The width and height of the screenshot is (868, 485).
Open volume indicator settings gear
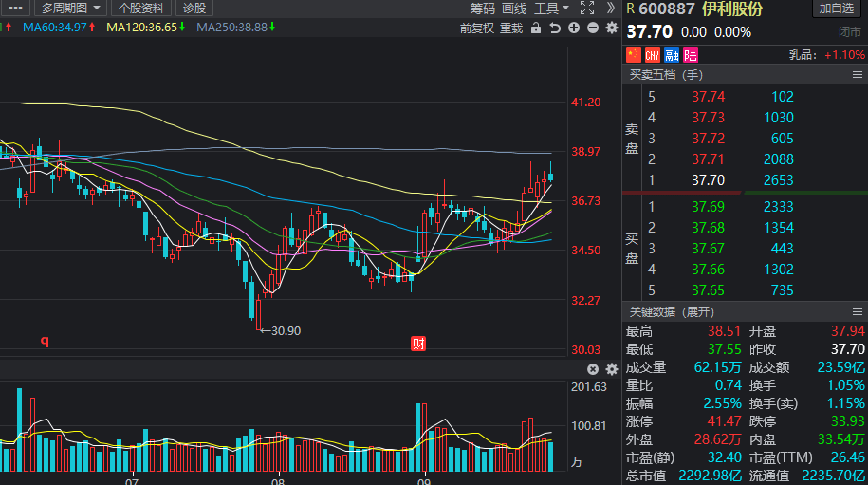point(611,369)
